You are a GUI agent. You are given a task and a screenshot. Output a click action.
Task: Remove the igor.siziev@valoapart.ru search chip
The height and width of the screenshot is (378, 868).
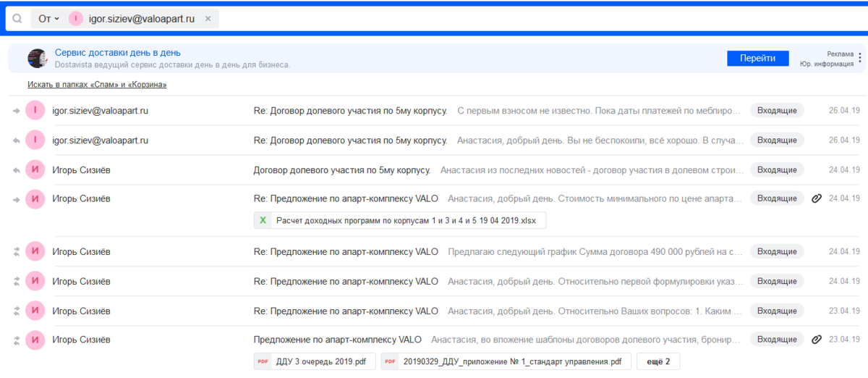pos(208,19)
